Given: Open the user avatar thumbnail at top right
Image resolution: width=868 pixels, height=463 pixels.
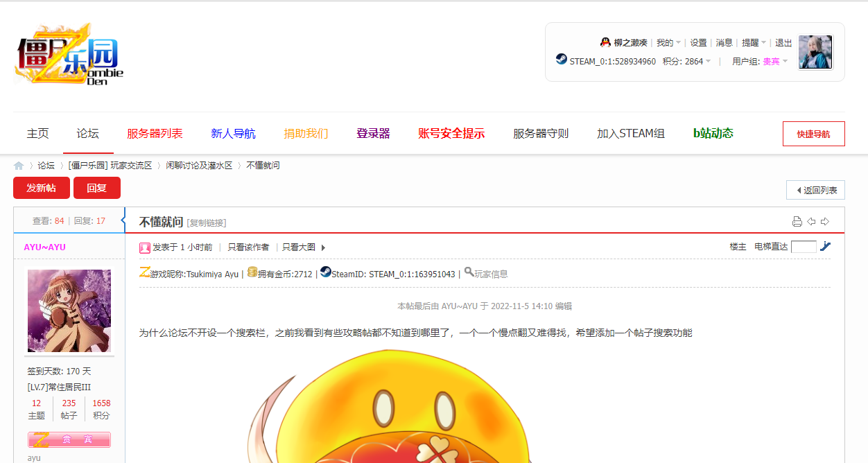Looking at the screenshot, I should pos(815,52).
